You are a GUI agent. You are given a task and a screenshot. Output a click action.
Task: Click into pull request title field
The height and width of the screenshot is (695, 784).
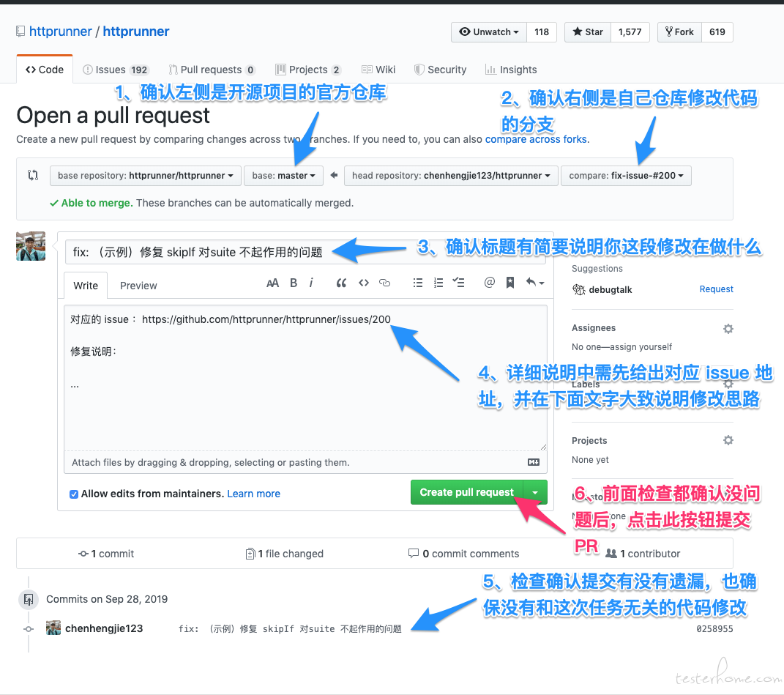tap(305, 252)
